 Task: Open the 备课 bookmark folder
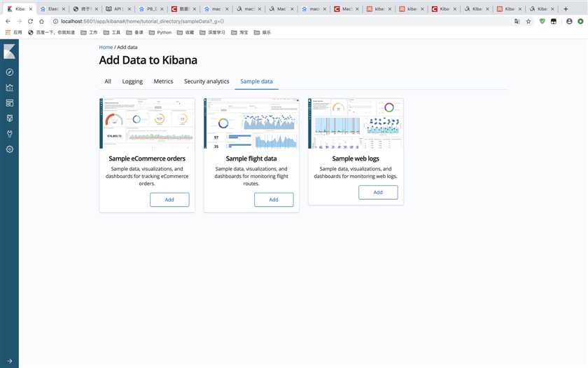(x=134, y=32)
